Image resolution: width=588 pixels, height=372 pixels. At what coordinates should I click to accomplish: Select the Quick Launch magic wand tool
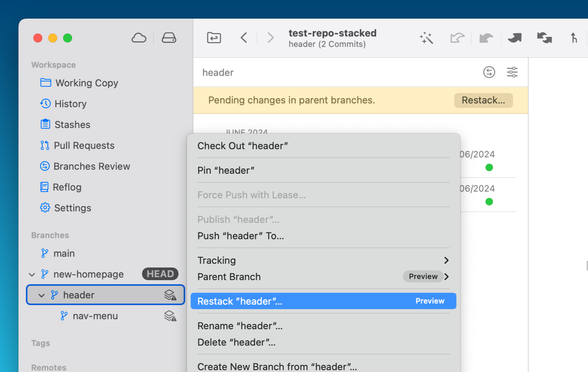coord(426,38)
